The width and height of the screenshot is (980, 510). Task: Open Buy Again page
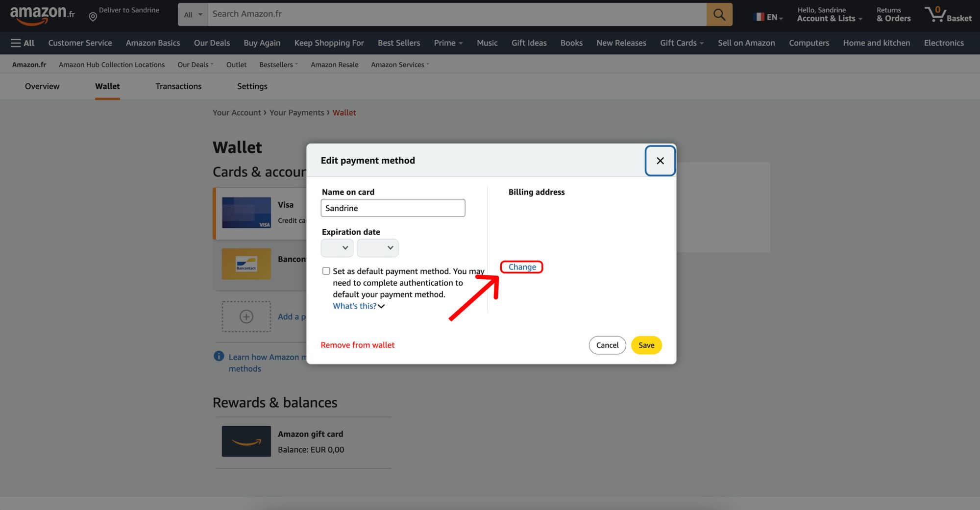coord(262,43)
